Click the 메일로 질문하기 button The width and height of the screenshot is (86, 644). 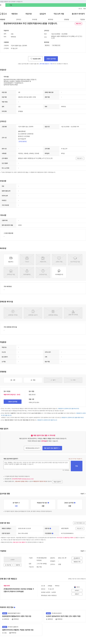57,482
